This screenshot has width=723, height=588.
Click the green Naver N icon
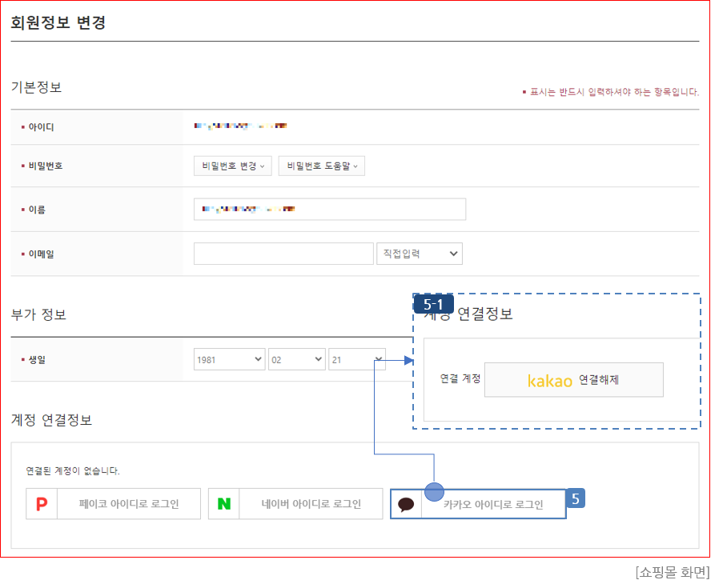pos(224,505)
